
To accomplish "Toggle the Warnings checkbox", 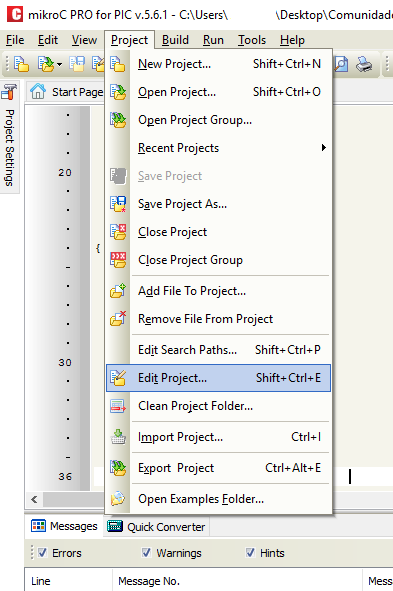I will pos(146,553).
